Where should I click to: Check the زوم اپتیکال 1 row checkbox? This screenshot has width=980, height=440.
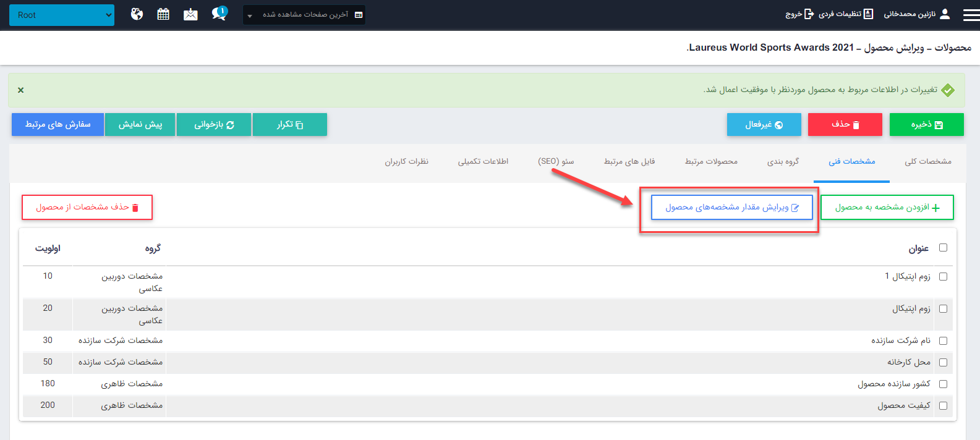point(943,277)
